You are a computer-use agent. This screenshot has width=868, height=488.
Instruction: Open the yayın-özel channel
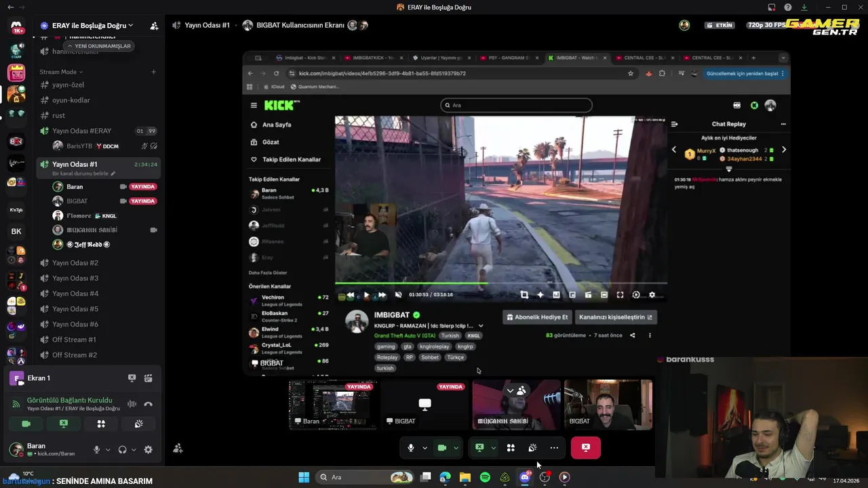[x=98, y=85]
